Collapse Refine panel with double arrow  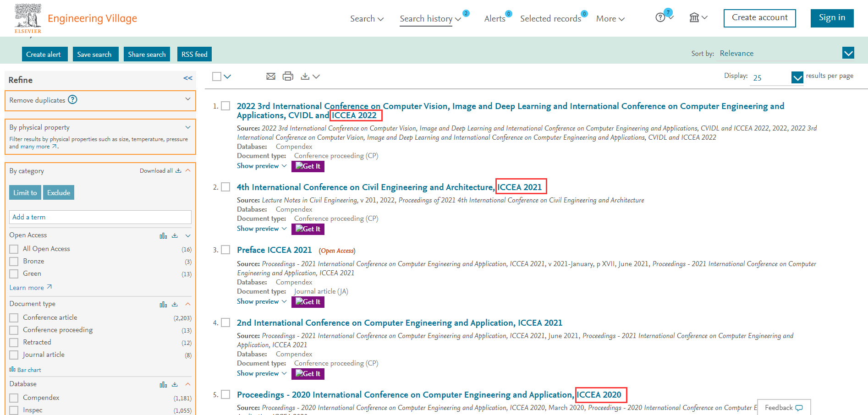point(188,78)
